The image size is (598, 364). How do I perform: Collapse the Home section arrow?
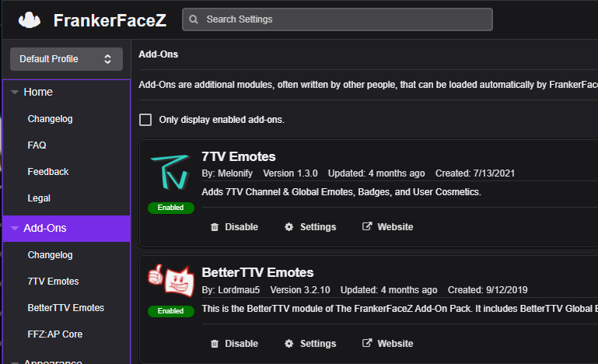tap(15, 93)
